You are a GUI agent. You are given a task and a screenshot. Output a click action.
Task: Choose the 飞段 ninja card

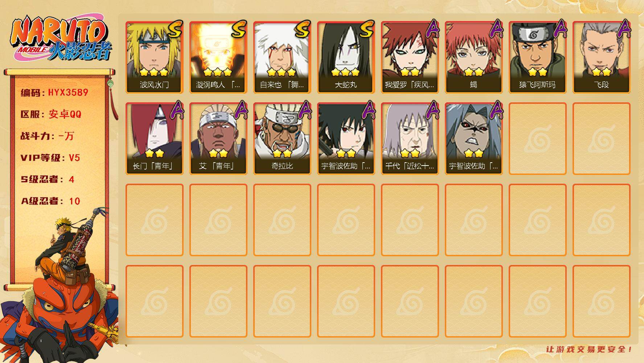[602, 57]
